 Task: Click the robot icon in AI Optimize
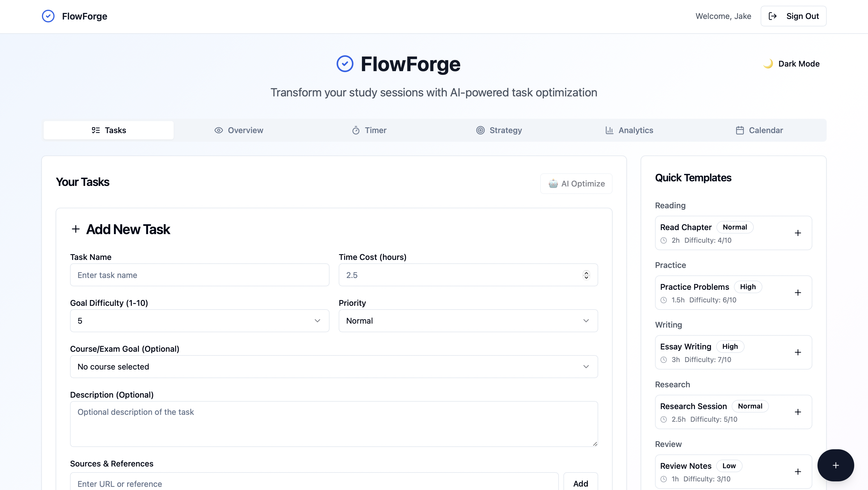point(553,184)
